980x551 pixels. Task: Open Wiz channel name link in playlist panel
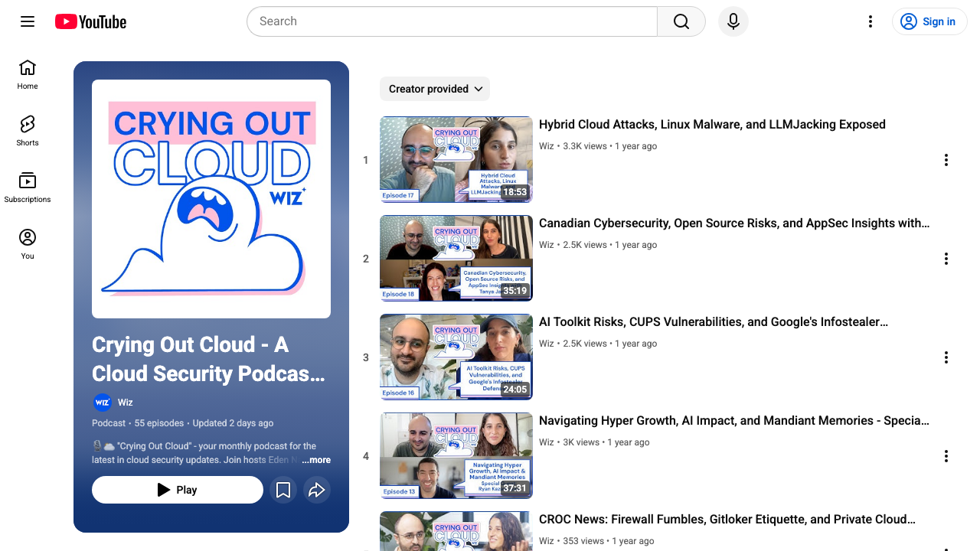[x=126, y=403]
